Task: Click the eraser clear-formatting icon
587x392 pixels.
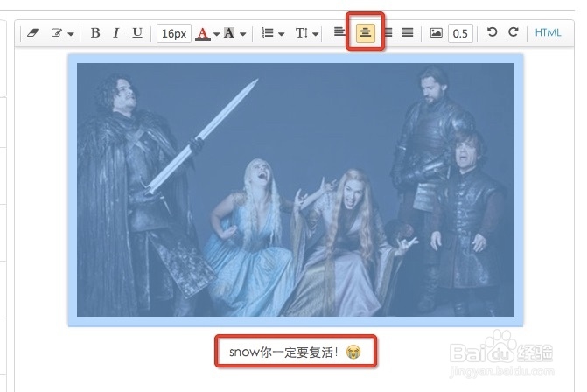Action: 33,33
